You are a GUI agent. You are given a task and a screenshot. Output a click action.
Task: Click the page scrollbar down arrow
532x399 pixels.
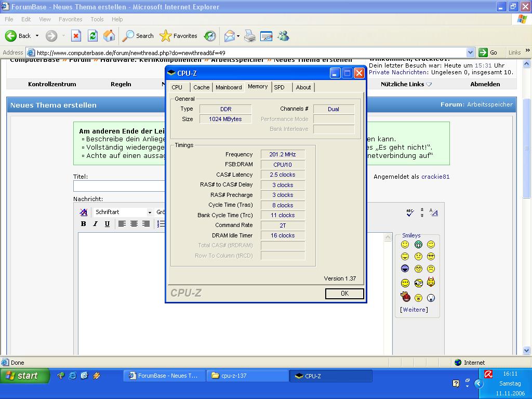[x=527, y=350]
